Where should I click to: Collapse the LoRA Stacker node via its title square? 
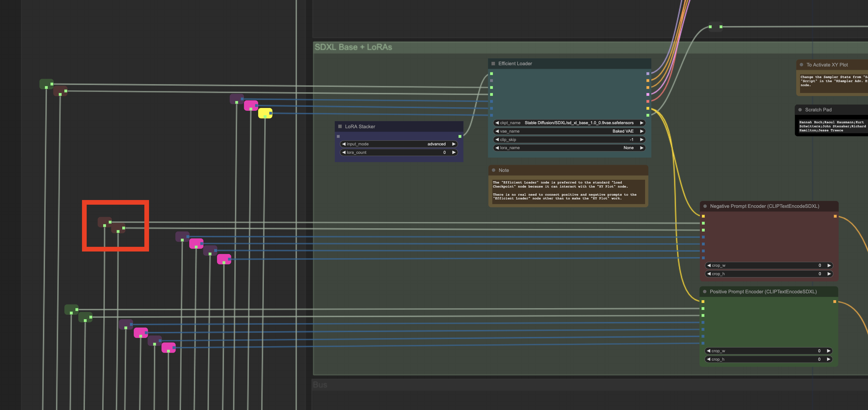click(x=340, y=126)
